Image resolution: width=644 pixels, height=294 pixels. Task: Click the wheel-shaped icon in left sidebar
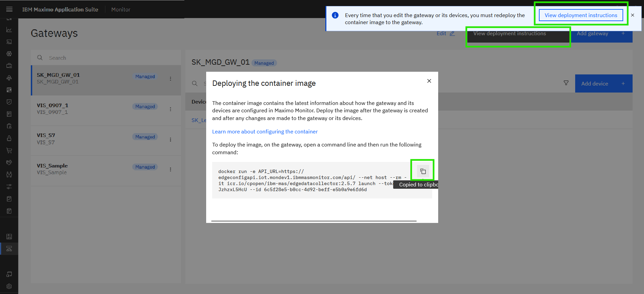point(9,54)
